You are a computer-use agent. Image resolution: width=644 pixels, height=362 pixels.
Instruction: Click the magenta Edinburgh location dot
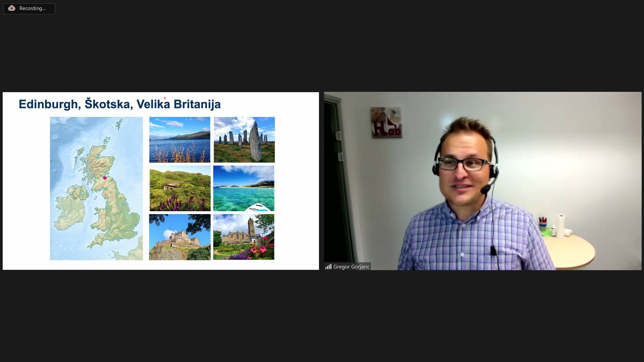[x=105, y=178]
